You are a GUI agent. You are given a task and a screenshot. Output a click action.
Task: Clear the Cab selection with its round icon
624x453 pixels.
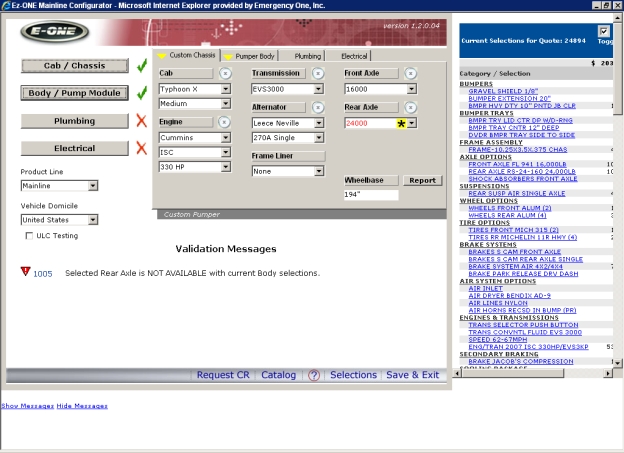pos(225,74)
